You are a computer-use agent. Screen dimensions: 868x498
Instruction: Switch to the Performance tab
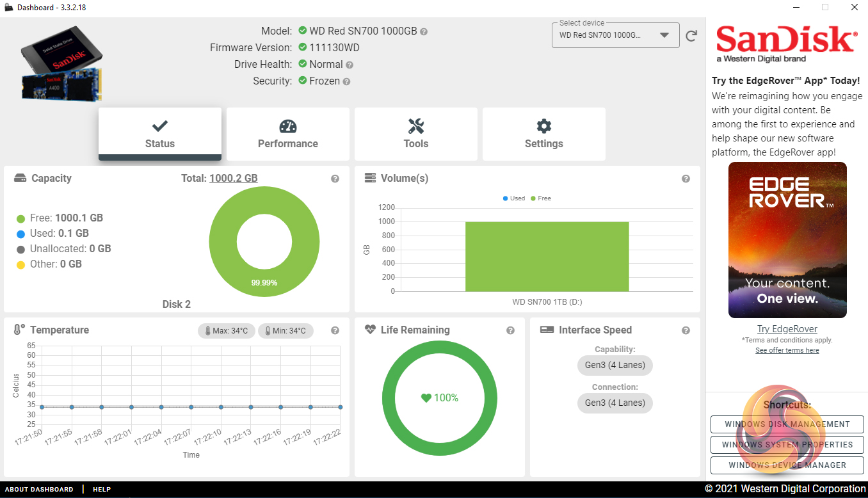288,134
